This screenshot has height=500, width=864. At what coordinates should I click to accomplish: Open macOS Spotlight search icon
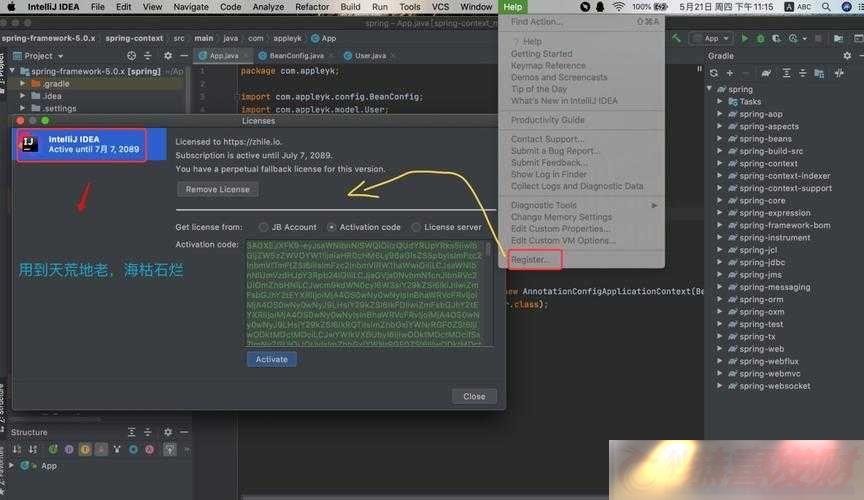(x=826, y=7)
